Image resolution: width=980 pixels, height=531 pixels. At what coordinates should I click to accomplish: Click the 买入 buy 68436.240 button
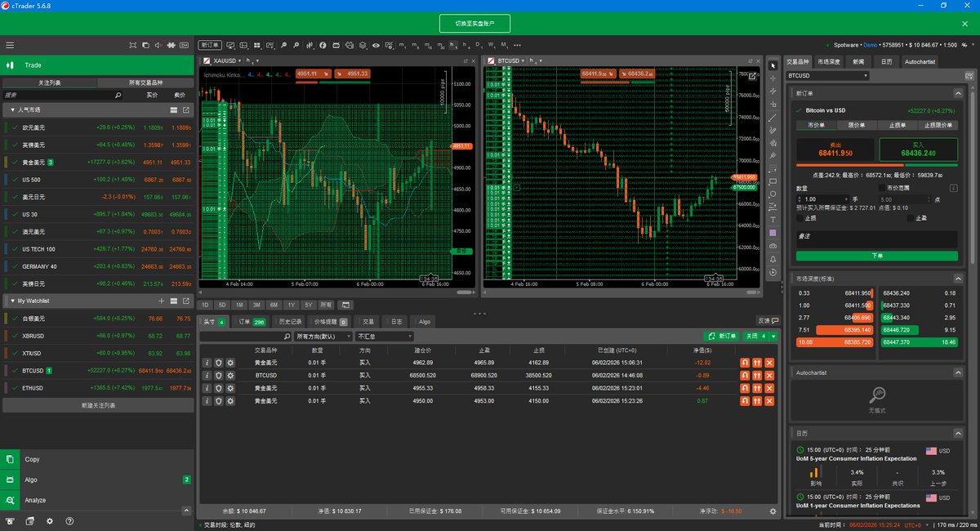pyautogui.click(x=918, y=149)
